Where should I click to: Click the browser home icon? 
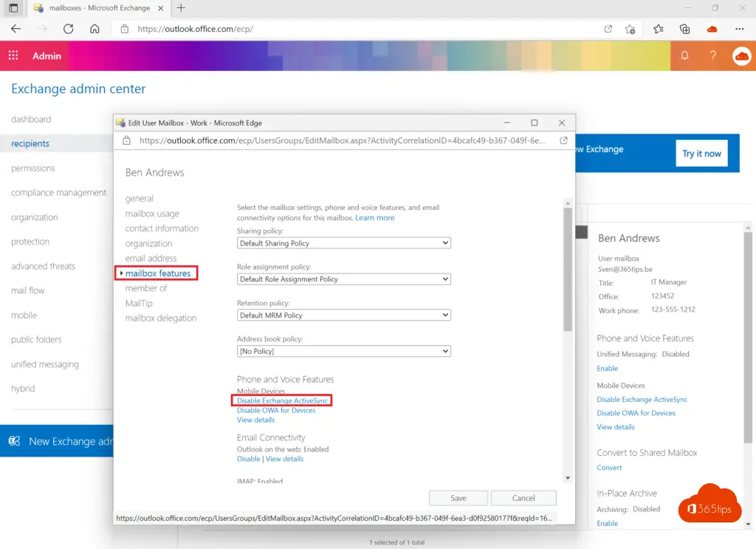point(95,29)
